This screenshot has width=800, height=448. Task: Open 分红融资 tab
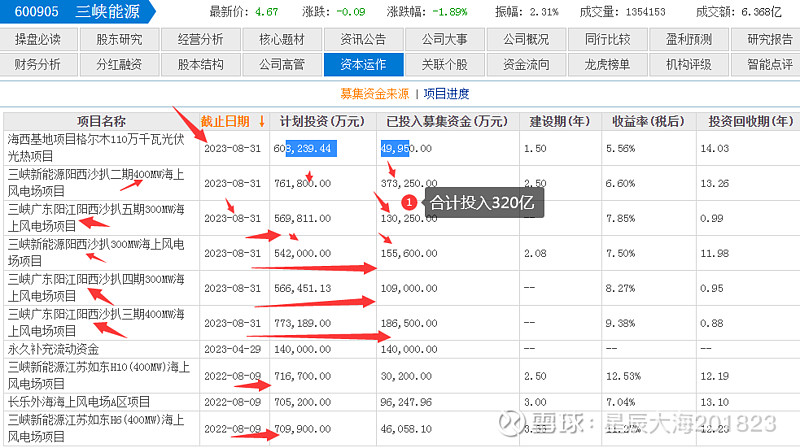pyautogui.click(x=120, y=65)
